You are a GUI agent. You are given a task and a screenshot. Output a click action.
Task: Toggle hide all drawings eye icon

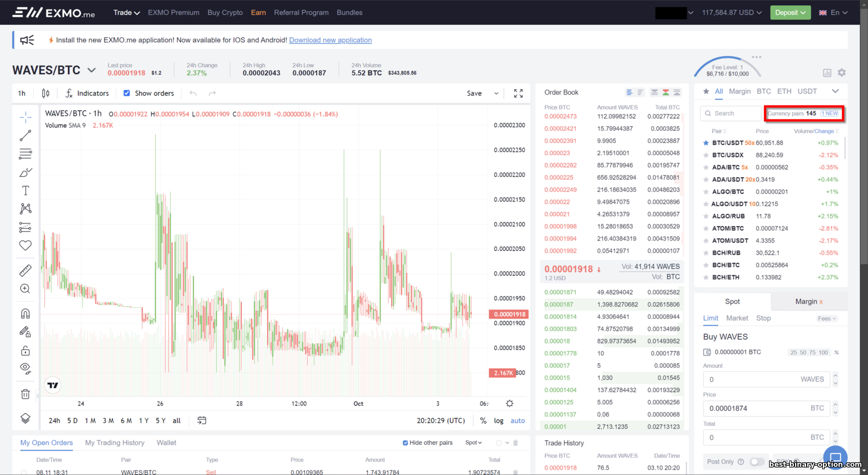(25, 368)
